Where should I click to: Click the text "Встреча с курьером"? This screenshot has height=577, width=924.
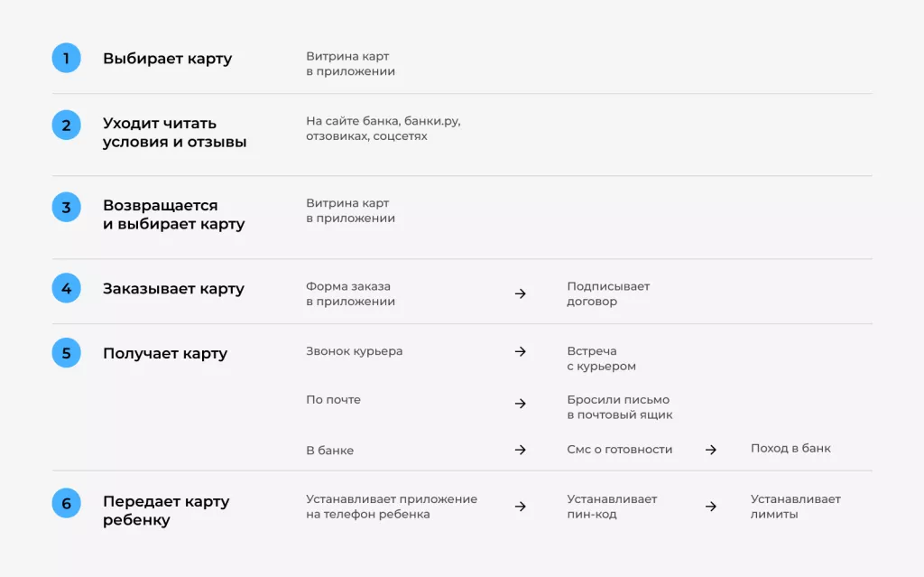tap(601, 358)
